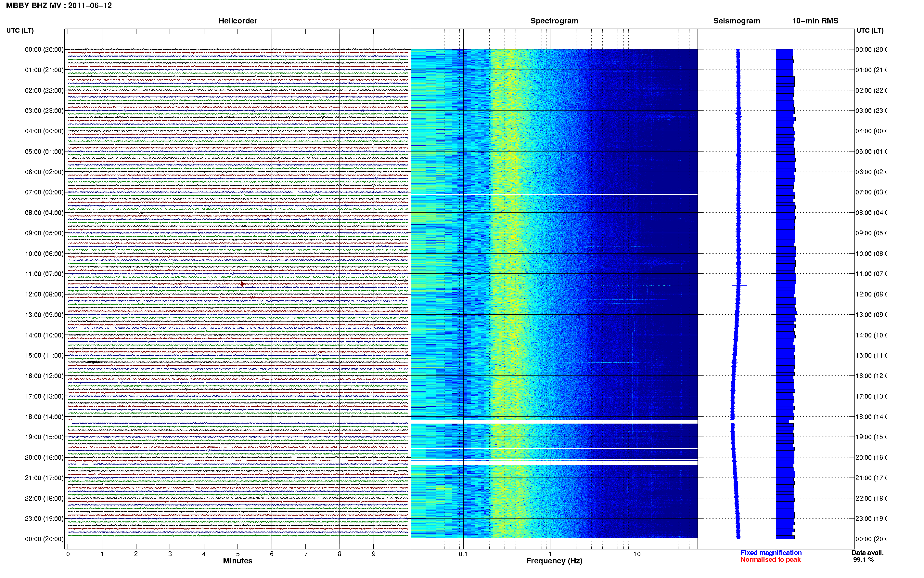Viewport: 924px width, 578px height.
Task: Click the left time label '05:00 (01:00)'
Action: pyautogui.click(x=44, y=152)
